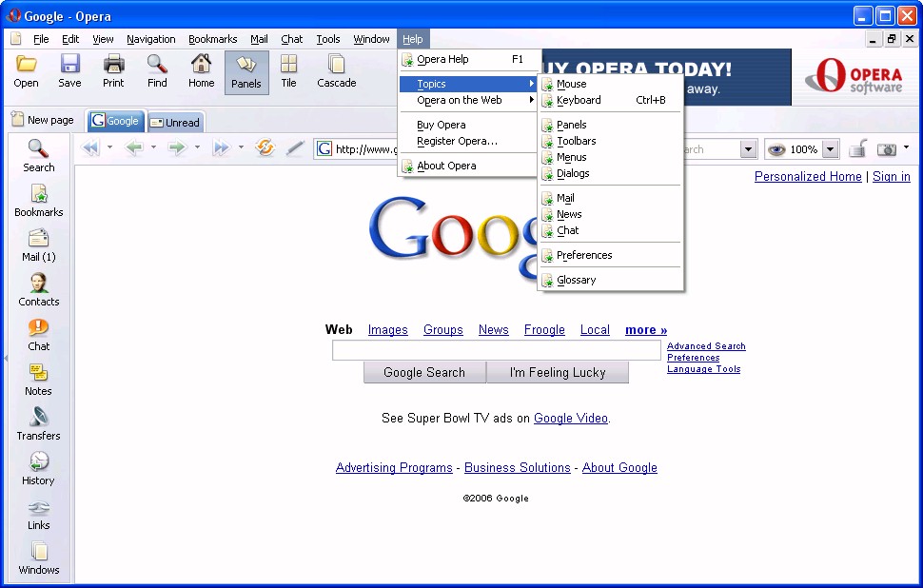Open the search field dropdown arrow
This screenshot has width=923, height=588.
click(748, 149)
